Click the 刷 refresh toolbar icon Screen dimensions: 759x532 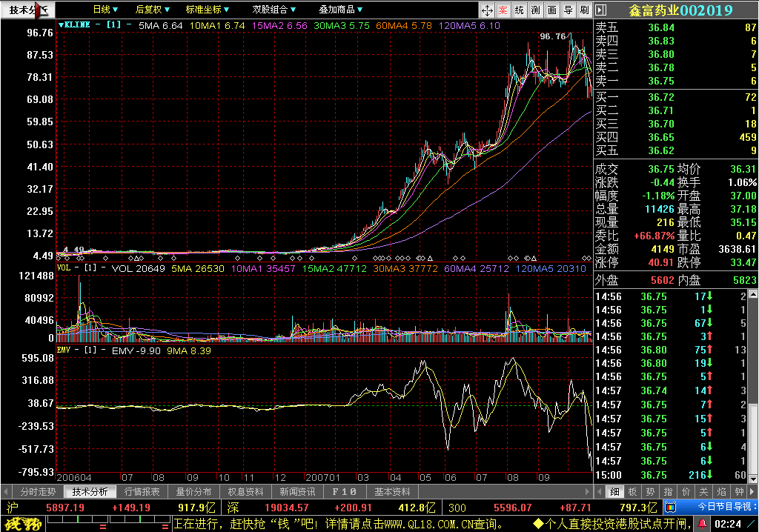(x=584, y=10)
